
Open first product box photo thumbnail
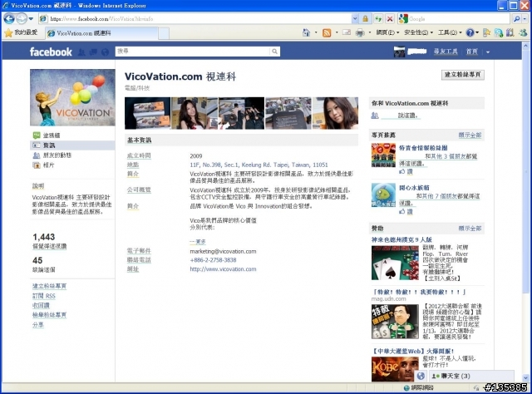[148, 113]
